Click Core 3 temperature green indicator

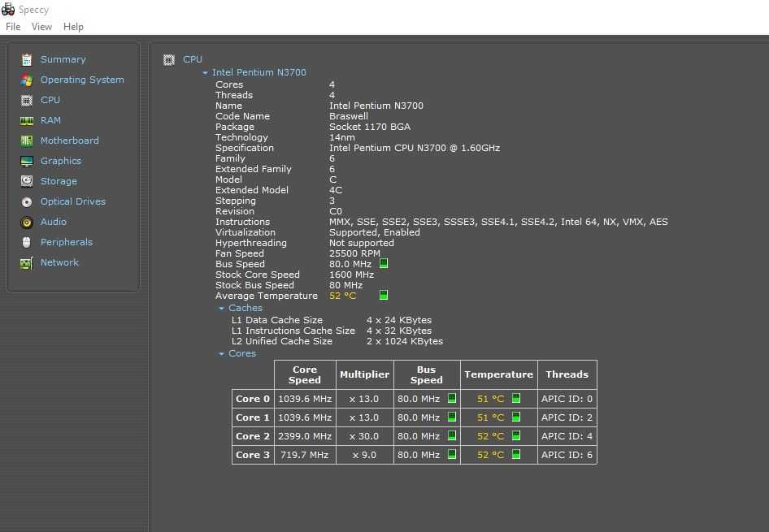(x=516, y=454)
